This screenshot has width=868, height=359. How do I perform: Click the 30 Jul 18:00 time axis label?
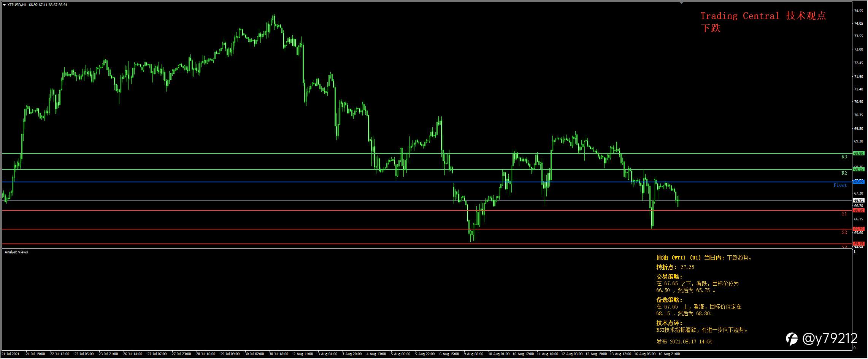point(279,354)
